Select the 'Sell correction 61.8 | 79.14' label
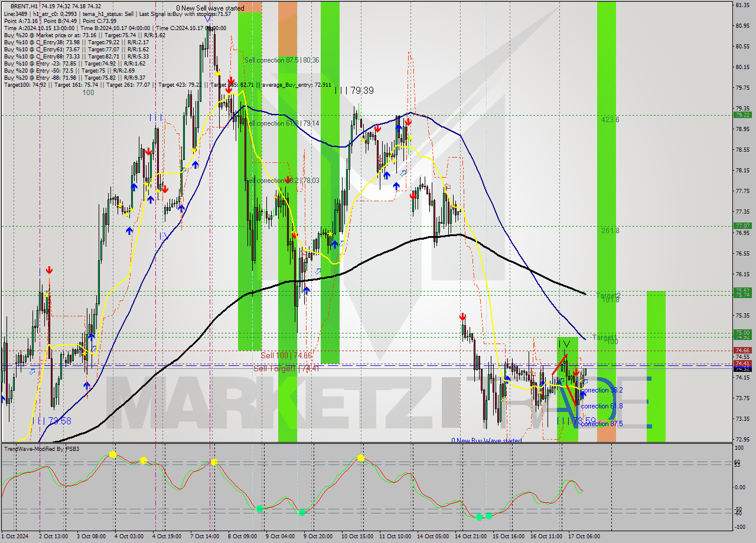The width and height of the screenshot is (756, 543). point(282,123)
